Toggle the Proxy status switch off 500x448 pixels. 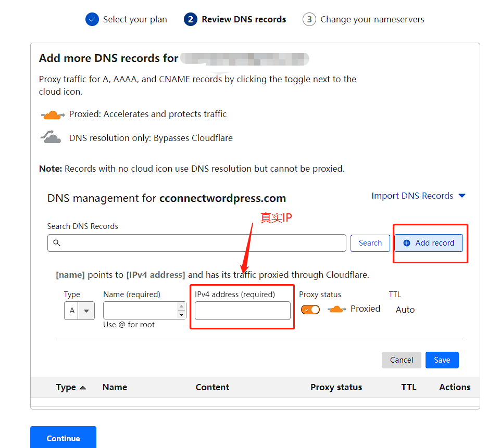pos(310,310)
